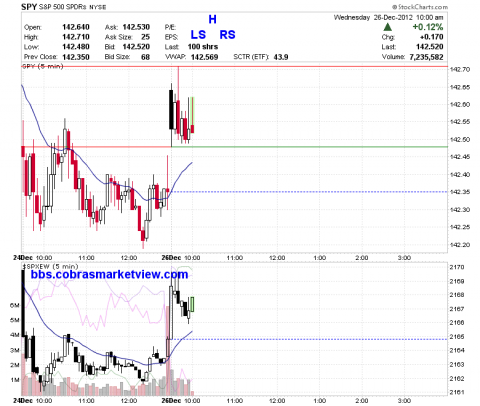Click the EPS label
The height and width of the screenshot is (406, 480).
pos(171,37)
